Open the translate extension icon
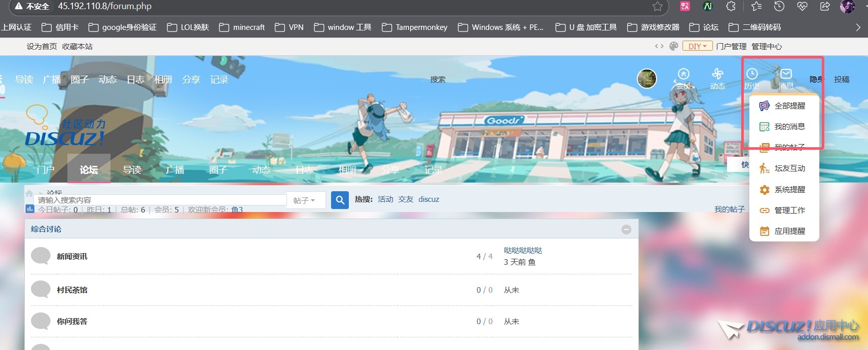The width and height of the screenshot is (868, 350). point(685,6)
